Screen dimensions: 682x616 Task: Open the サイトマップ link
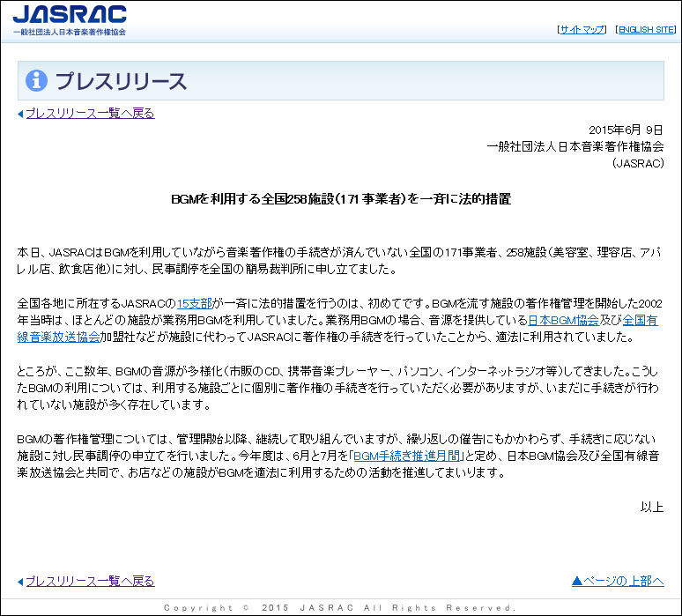click(x=582, y=30)
